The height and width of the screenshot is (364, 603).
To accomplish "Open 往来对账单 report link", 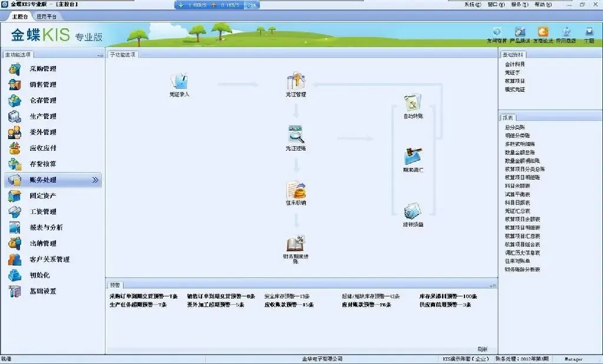I will pyautogui.click(x=518, y=262).
